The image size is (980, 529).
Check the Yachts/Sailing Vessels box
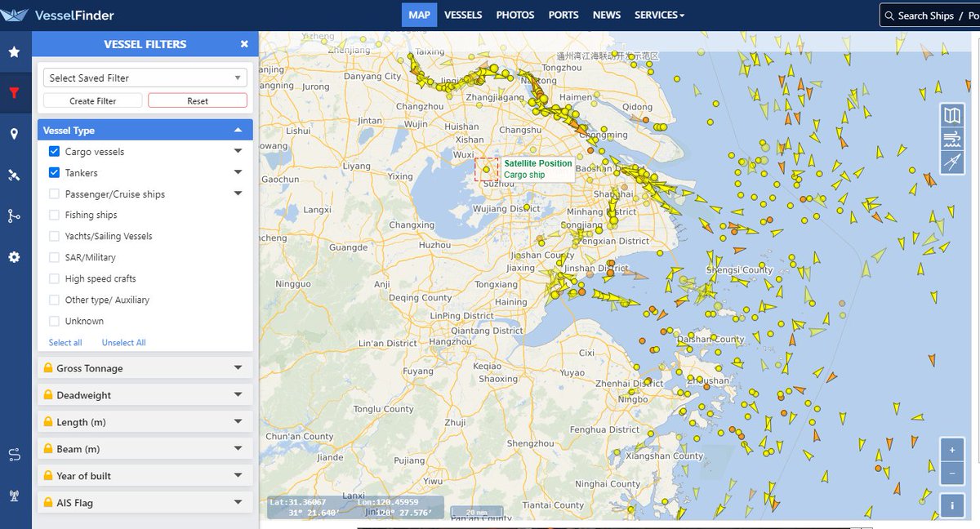tap(54, 236)
